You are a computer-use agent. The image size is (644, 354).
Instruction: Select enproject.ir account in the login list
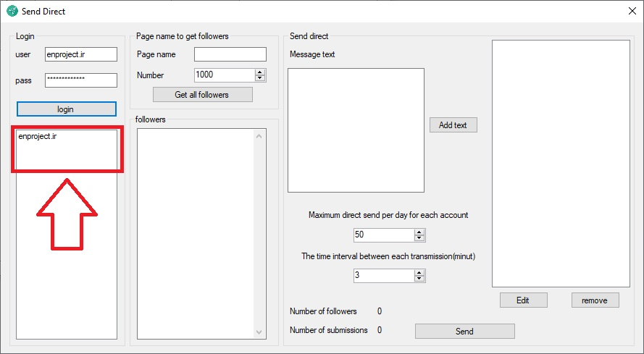[x=38, y=137]
